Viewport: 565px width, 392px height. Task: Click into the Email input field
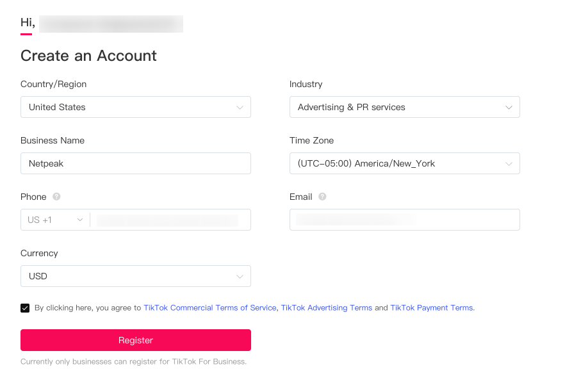point(405,220)
